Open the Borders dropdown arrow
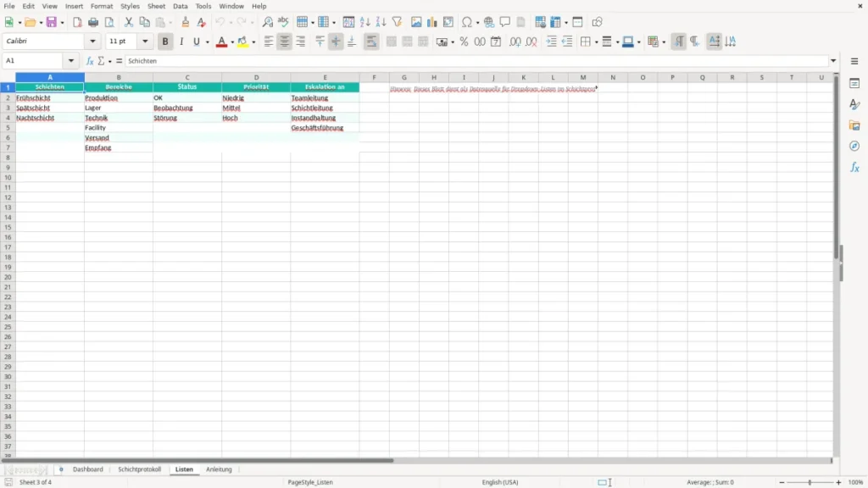Image resolution: width=868 pixels, height=488 pixels. [596, 42]
